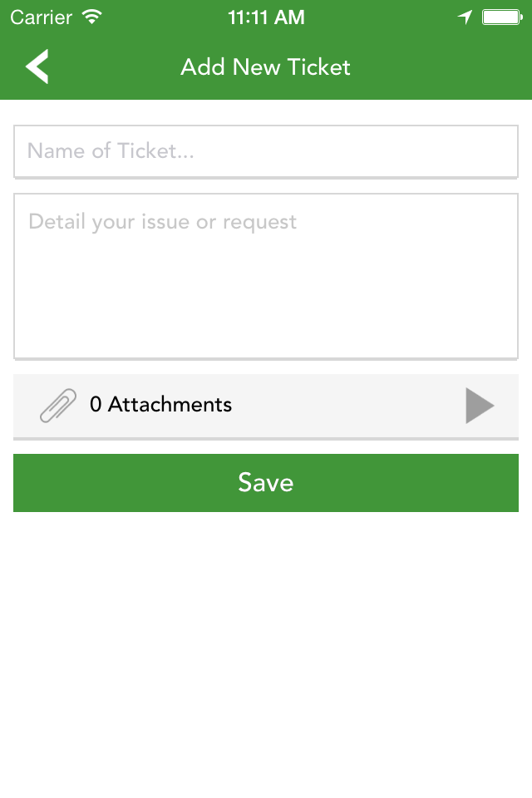532x798 pixels.
Task: Focus the Detail your issue text area
Action: [x=266, y=276]
